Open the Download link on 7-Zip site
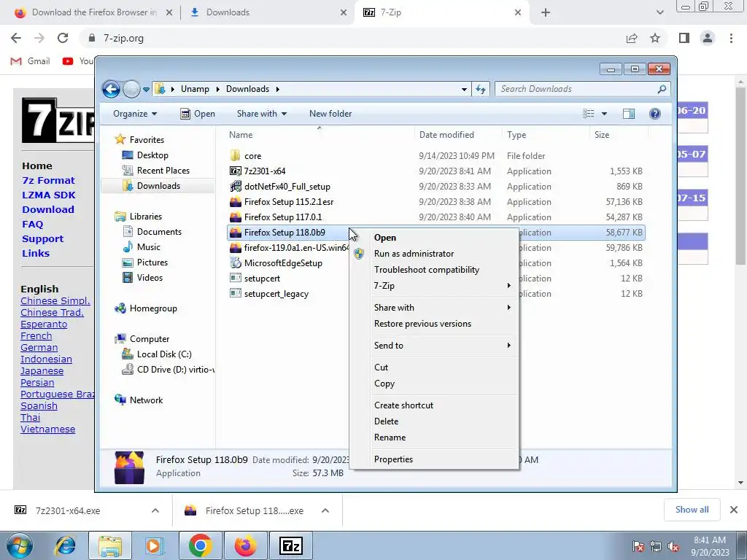The width and height of the screenshot is (747, 560). [48, 209]
